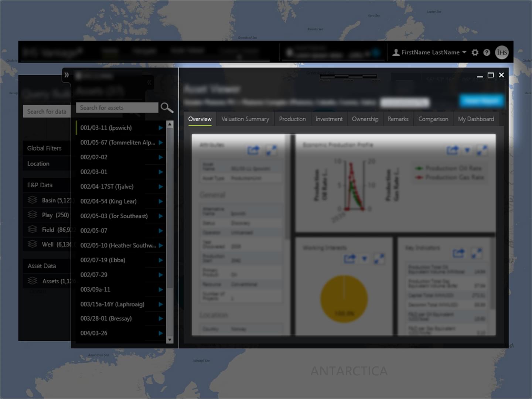This screenshot has height=399, width=532.
Task: Click the Assets layer icon
Action: (x=33, y=281)
